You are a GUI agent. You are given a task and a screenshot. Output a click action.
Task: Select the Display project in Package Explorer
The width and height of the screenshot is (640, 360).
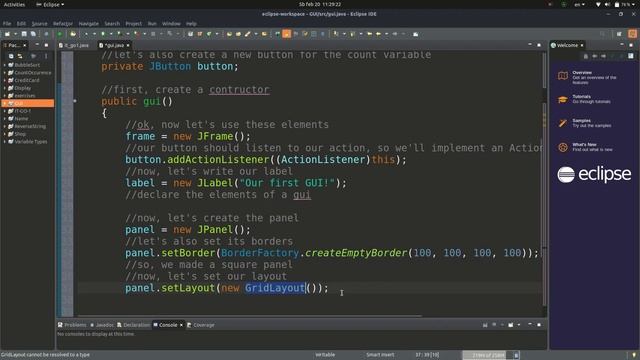point(22,88)
